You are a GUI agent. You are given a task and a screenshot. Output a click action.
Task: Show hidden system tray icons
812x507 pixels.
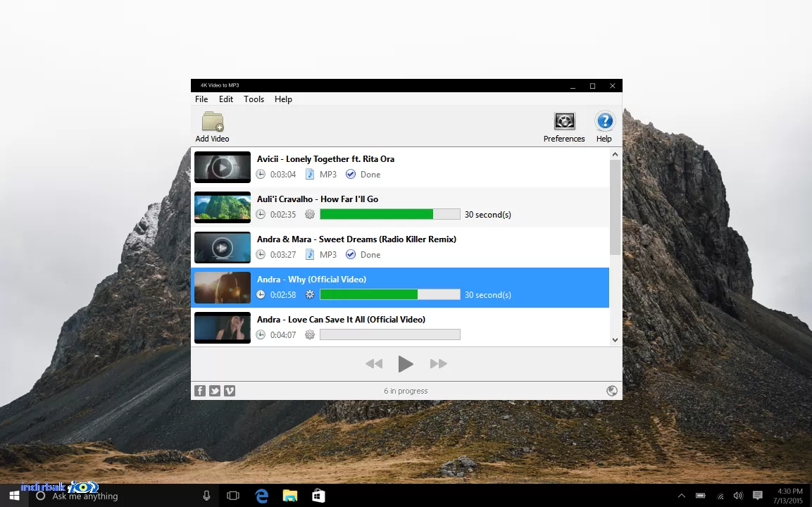pyautogui.click(x=682, y=496)
